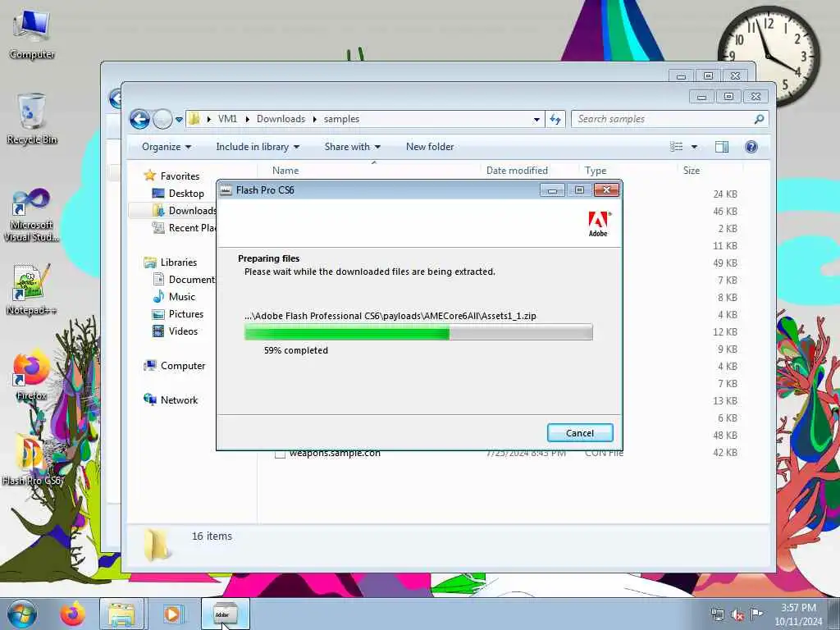Open the Organize menu
Viewport: 840px width, 630px height.
pos(167,147)
